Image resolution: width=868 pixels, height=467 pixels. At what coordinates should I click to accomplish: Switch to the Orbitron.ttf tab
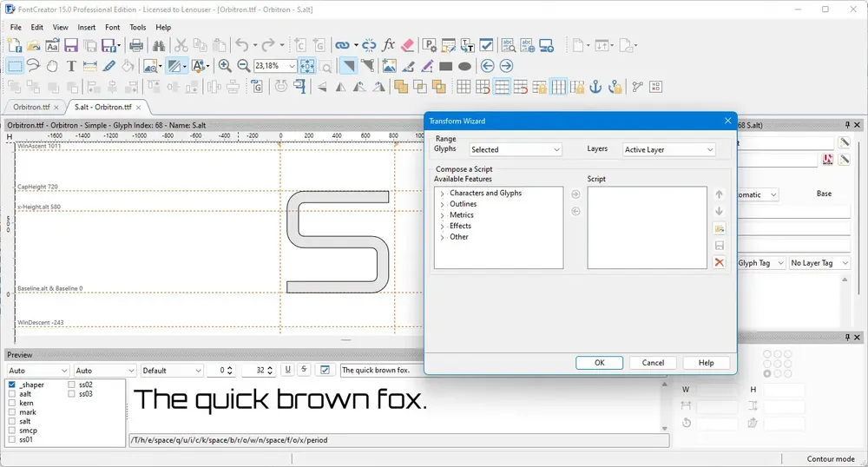point(32,107)
